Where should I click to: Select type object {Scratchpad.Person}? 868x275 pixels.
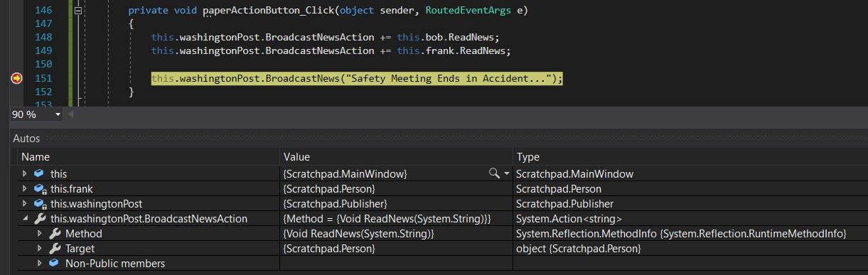(x=579, y=249)
